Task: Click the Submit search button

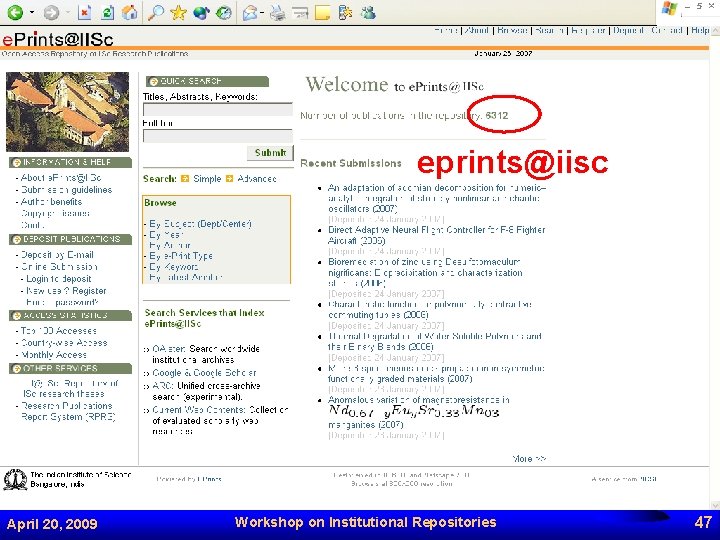Action: click(270, 153)
